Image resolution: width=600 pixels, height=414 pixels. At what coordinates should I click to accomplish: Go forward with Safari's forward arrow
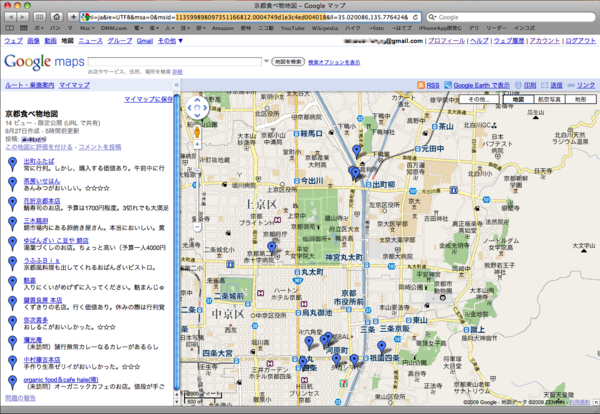[x=23, y=17]
